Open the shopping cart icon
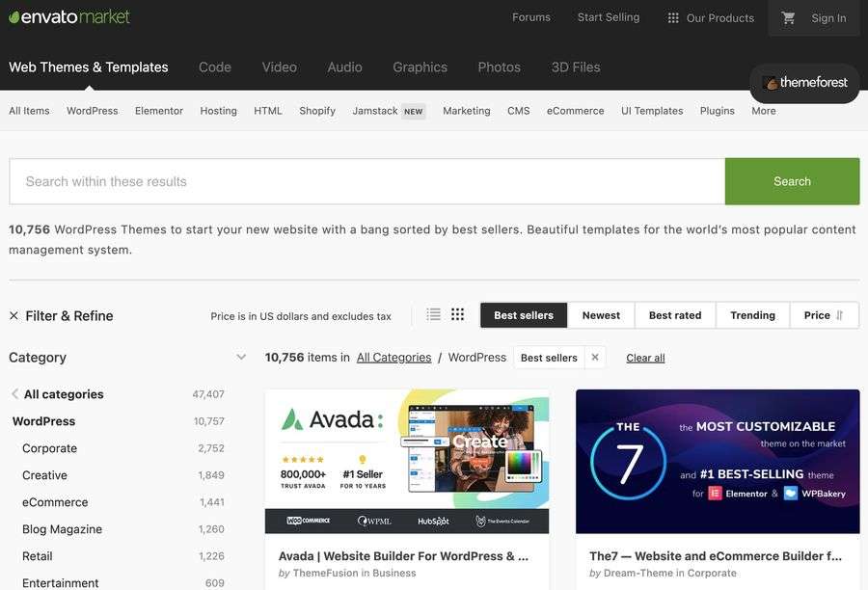Image resolution: width=868 pixels, height=590 pixels. (x=788, y=17)
